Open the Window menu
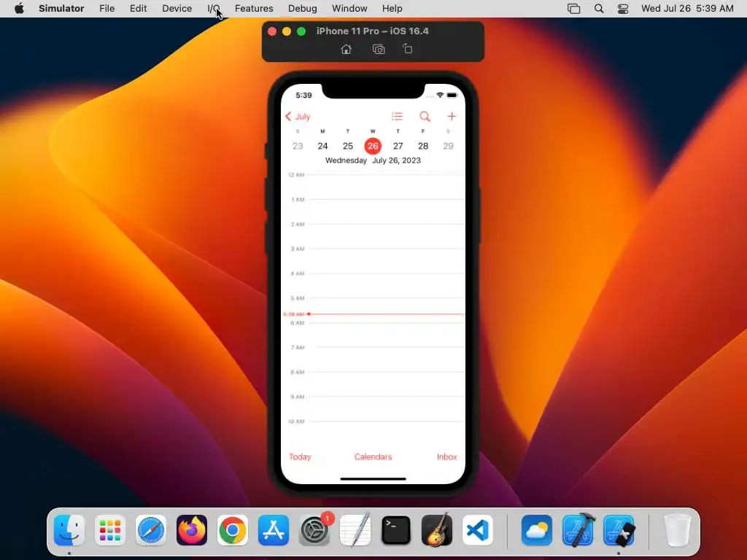747x560 pixels. pyautogui.click(x=349, y=9)
